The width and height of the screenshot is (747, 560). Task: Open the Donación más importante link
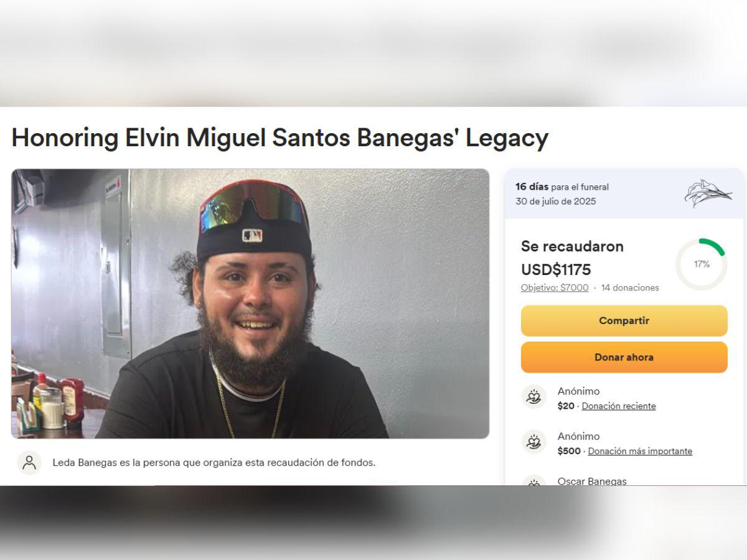[x=640, y=451]
